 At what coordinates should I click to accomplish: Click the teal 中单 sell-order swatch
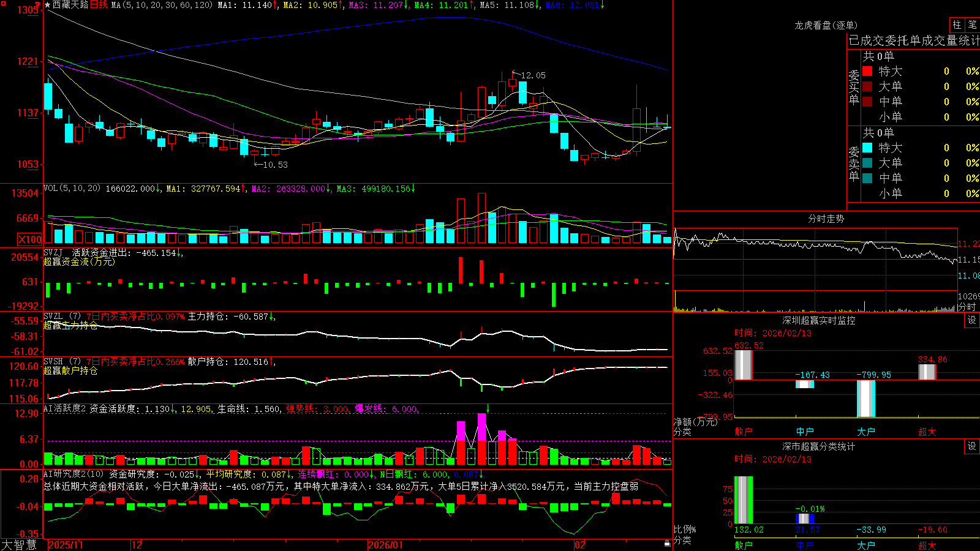tap(867, 178)
